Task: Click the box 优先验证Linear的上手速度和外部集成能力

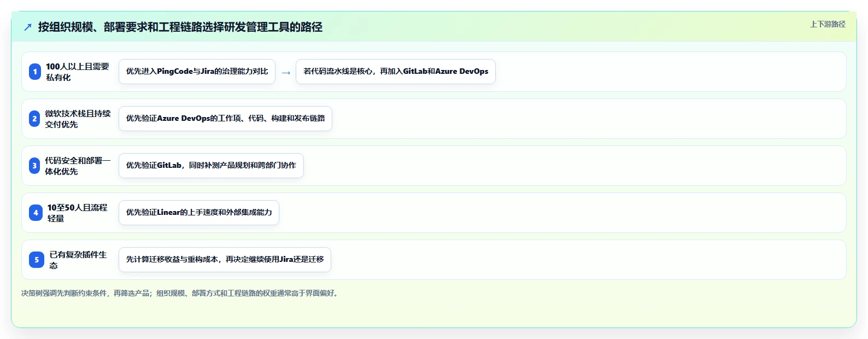Action: (x=199, y=213)
